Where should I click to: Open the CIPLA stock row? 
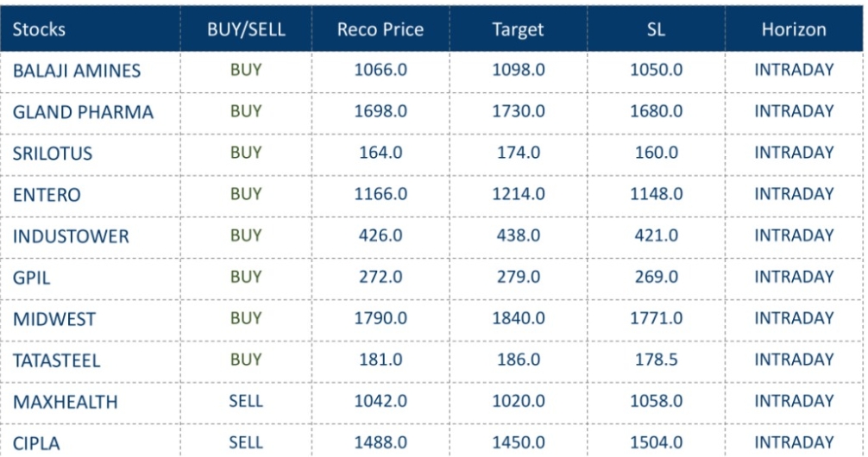click(x=36, y=442)
